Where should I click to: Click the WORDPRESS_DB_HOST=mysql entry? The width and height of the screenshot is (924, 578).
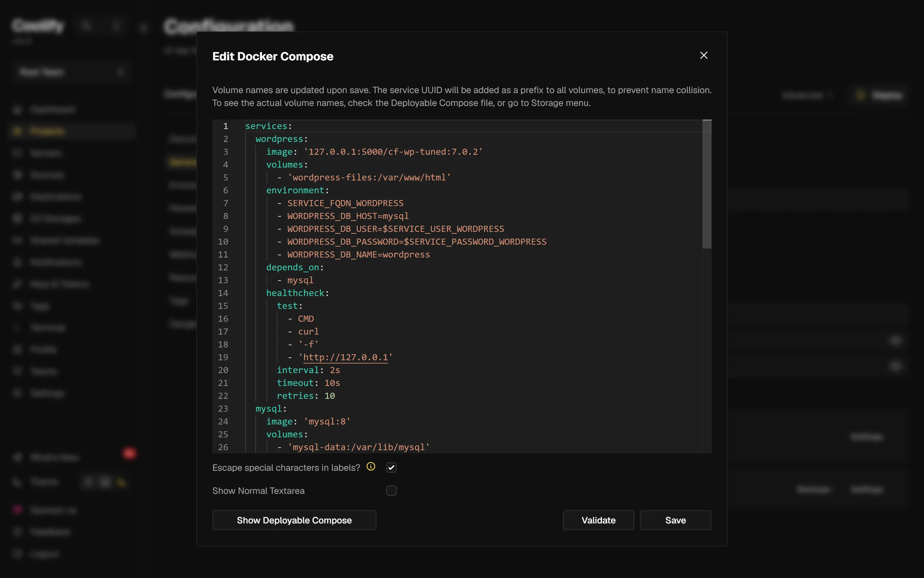pos(348,216)
